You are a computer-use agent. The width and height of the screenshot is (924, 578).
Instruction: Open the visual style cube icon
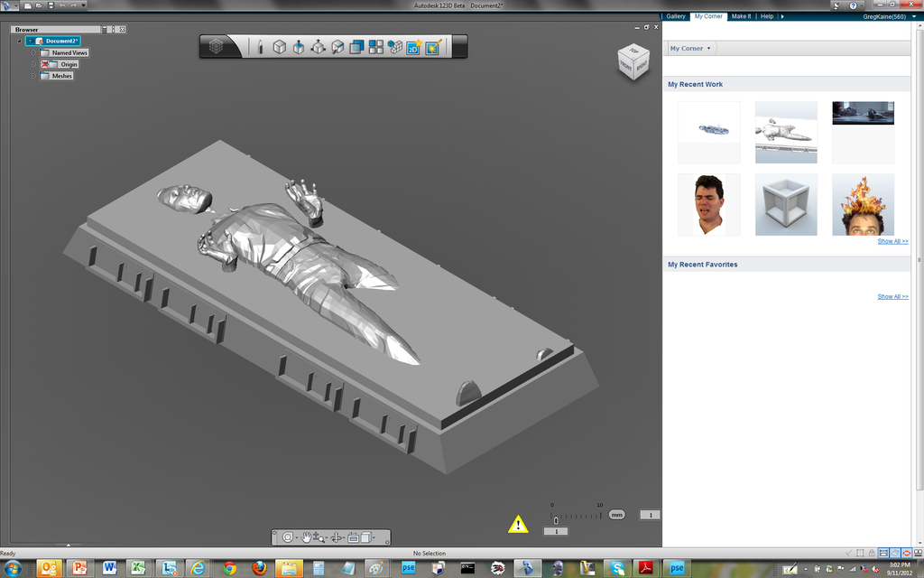pyautogui.click(x=366, y=537)
